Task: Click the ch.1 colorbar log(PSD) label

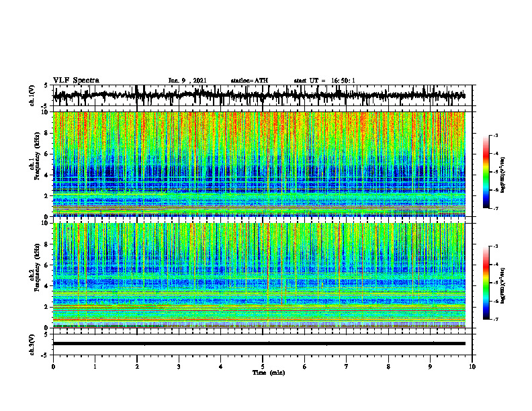Action: click(x=503, y=175)
